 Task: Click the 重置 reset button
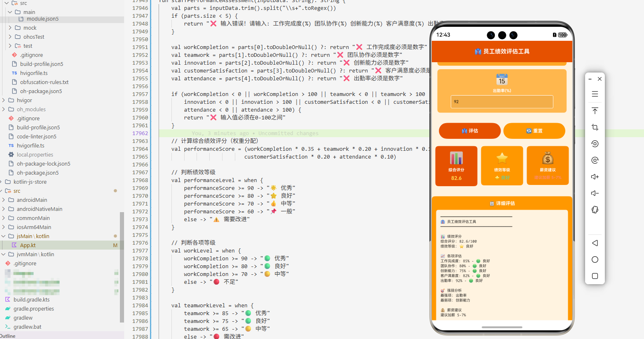[x=534, y=131]
